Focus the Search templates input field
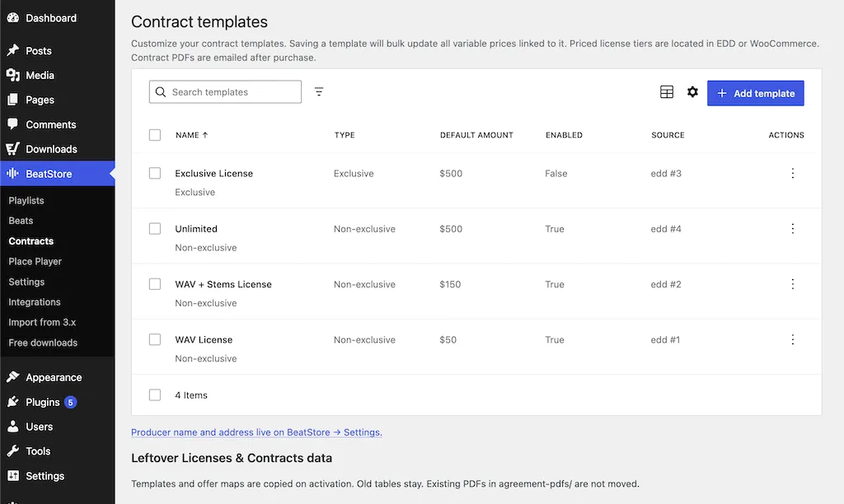This screenshot has width=844, height=504. [x=225, y=92]
